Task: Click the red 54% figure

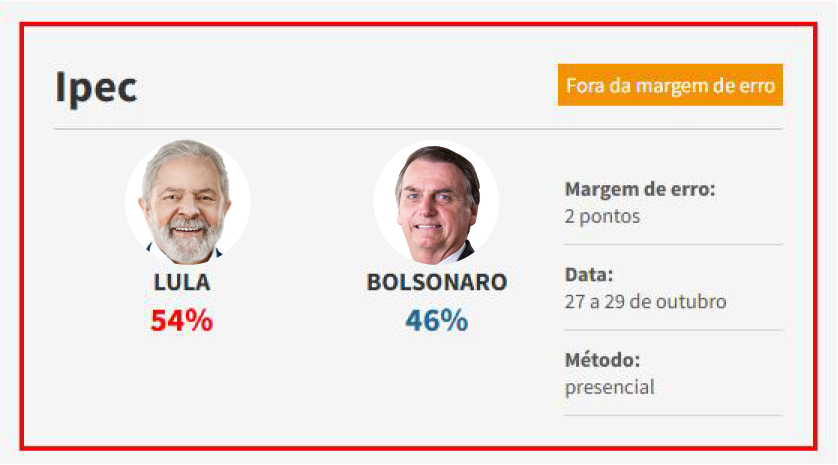Action: pos(182,321)
